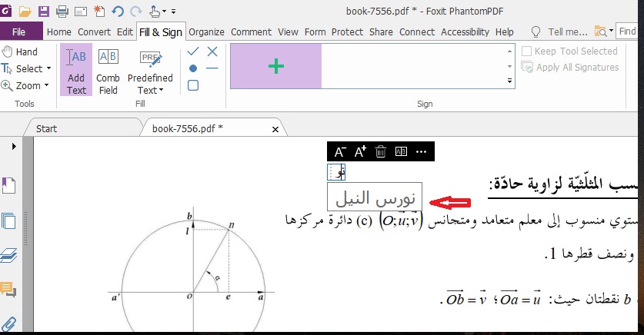Open the Organize ribbon tab

pos(206,32)
